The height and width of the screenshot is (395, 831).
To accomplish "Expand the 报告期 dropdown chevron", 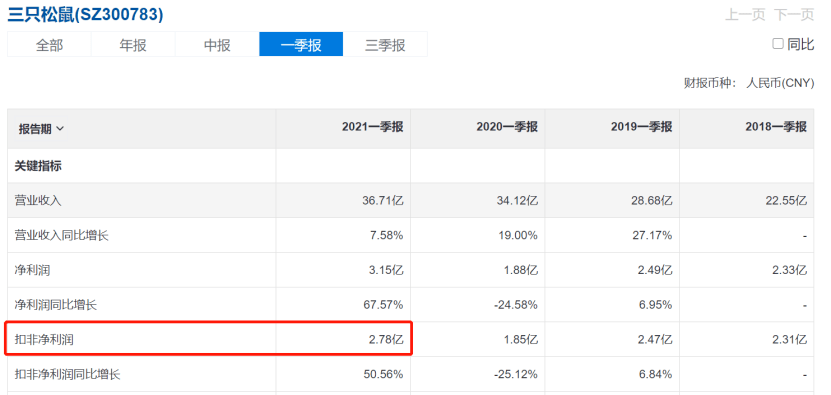I will click(x=60, y=129).
